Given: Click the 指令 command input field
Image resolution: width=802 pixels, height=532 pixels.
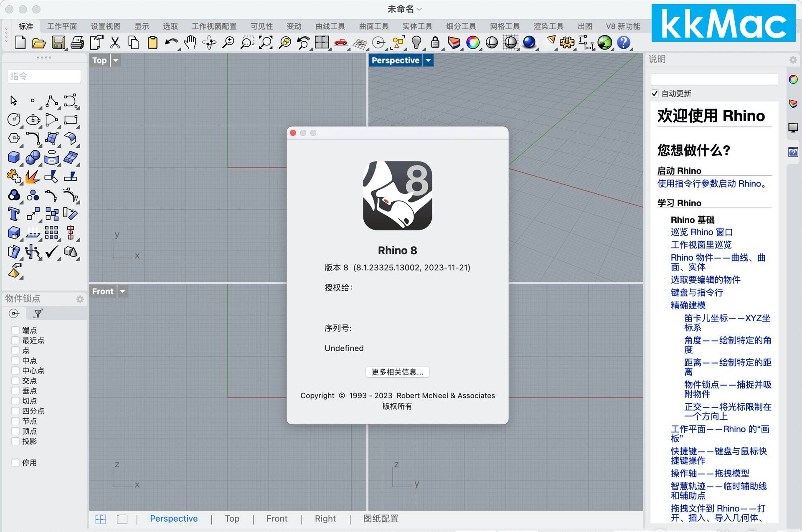Looking at the screenshot, I should 44,76.
